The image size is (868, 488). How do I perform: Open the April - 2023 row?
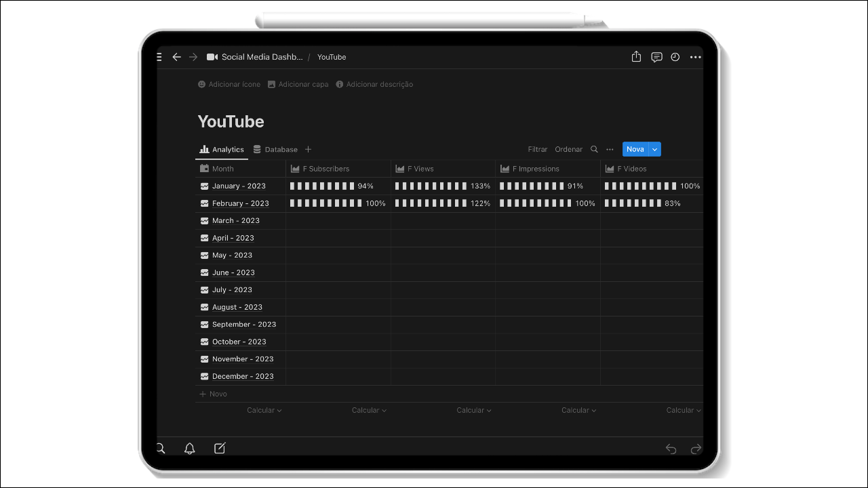233,238
